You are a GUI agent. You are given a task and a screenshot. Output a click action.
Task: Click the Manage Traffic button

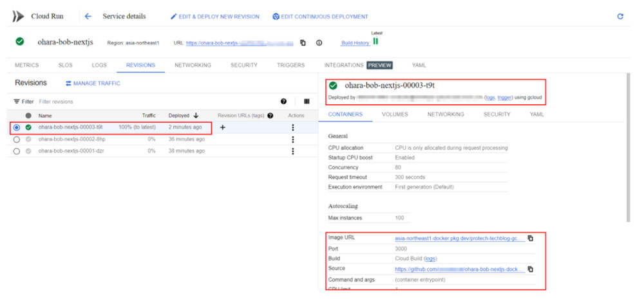pos(93,83)
